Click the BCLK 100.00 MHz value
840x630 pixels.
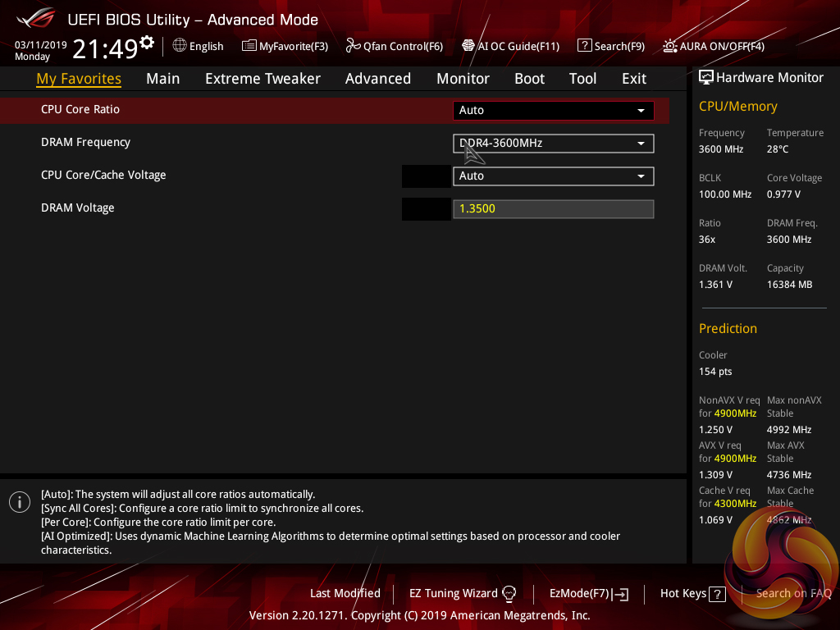click(x=725, y=194)
